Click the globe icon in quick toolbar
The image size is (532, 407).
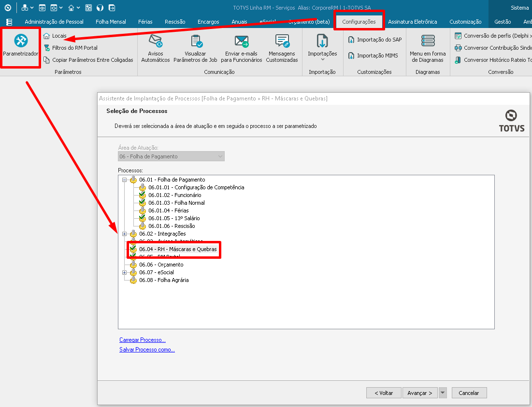click(x=100, y=7)
